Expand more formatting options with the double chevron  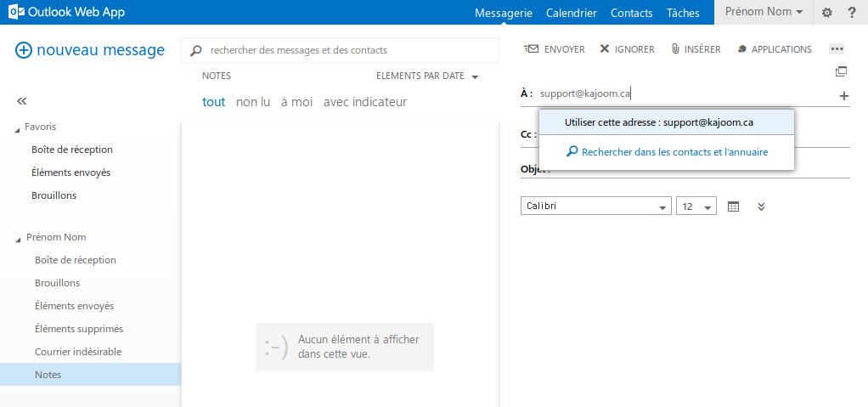761,206
